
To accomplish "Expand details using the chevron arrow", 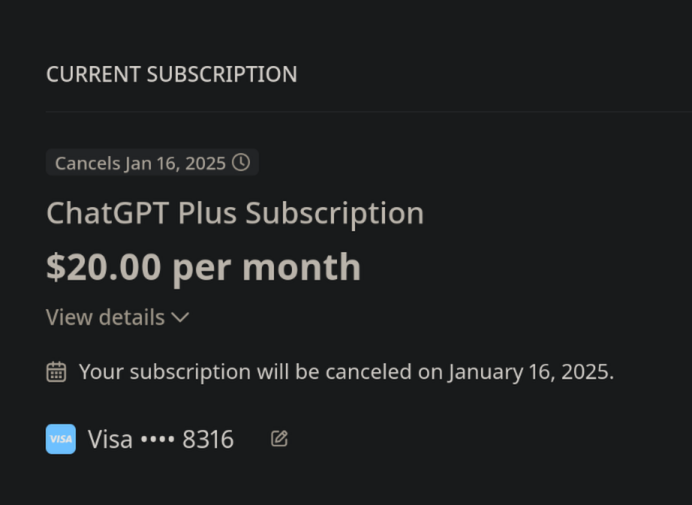I will pyautogui.click(x=180, y=318).
